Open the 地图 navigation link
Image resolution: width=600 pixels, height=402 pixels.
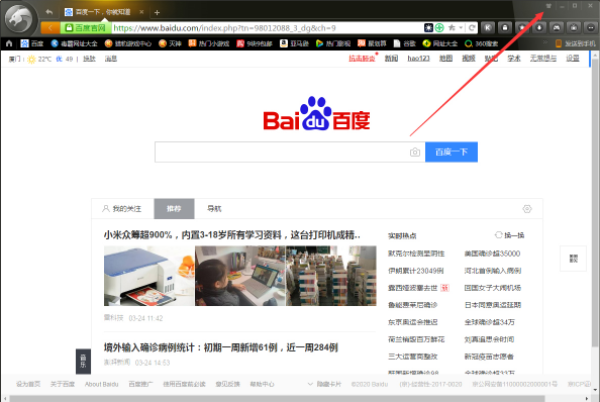pos(446,58)
